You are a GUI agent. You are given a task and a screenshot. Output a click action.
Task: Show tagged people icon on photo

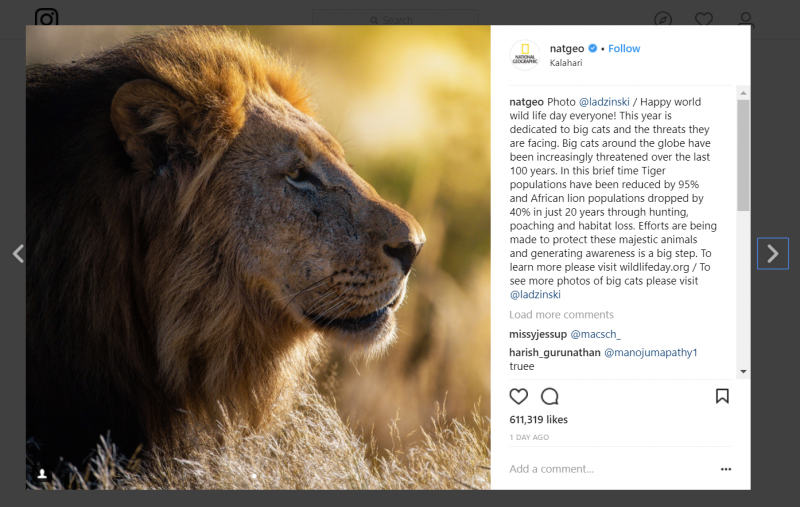(42, 474)
